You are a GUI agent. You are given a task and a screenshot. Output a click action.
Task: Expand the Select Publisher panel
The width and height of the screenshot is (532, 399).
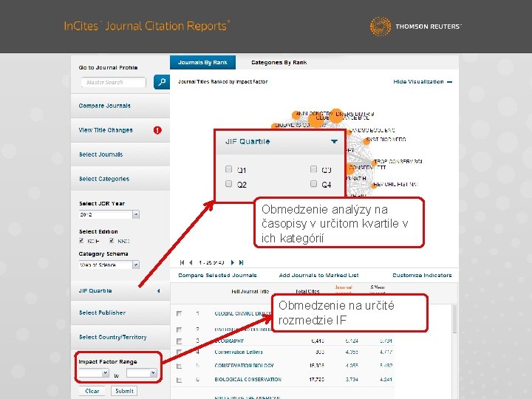click(x=120, y=313)
